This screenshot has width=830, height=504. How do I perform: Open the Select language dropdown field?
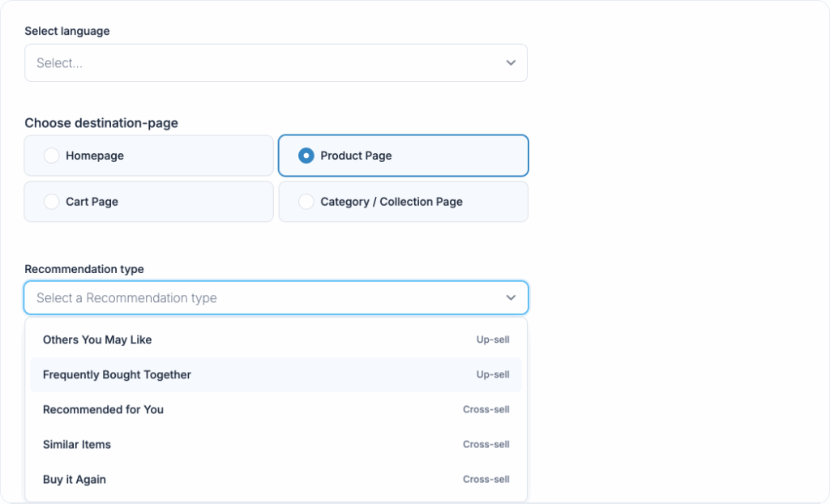[x=259, y=63]
